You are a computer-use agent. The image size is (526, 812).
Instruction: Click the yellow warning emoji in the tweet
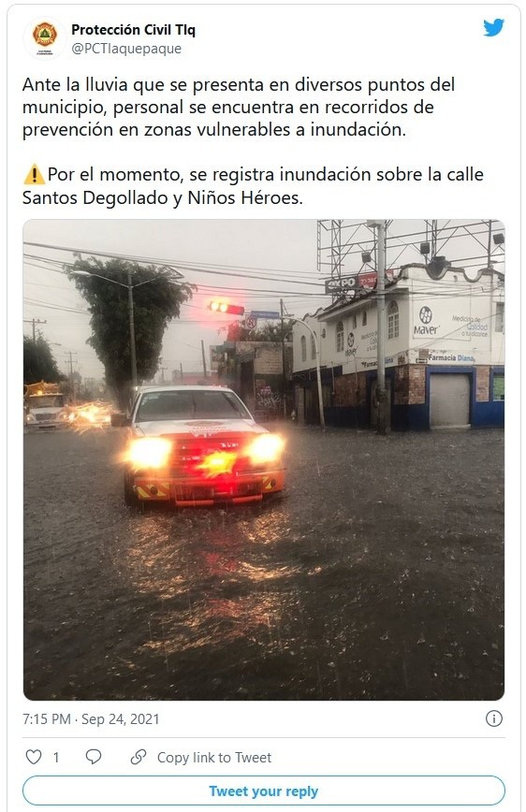[34, 175]
